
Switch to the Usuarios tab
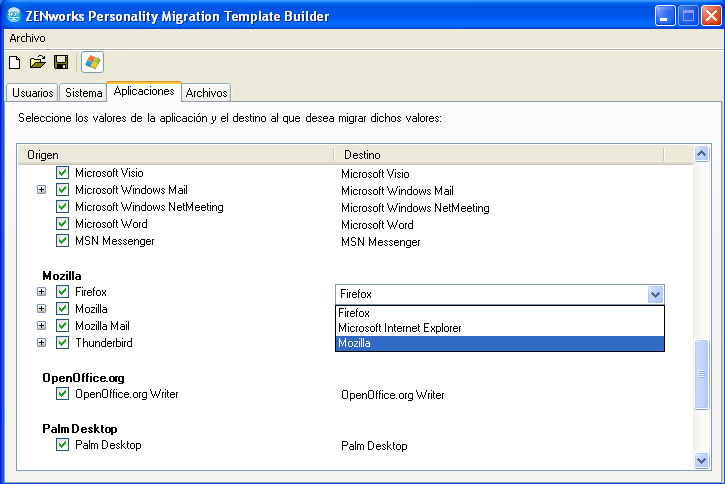pyautogui.click(x=33, y=93)
